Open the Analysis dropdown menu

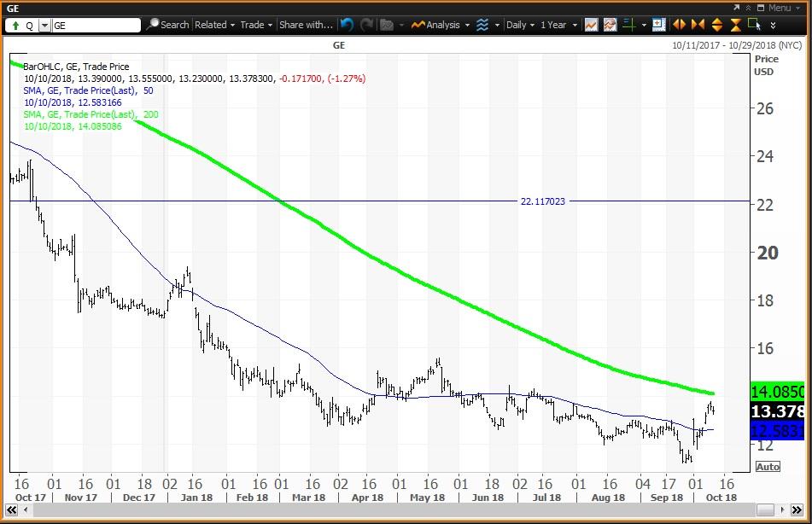pyautogui.click(x=441, y=25)
